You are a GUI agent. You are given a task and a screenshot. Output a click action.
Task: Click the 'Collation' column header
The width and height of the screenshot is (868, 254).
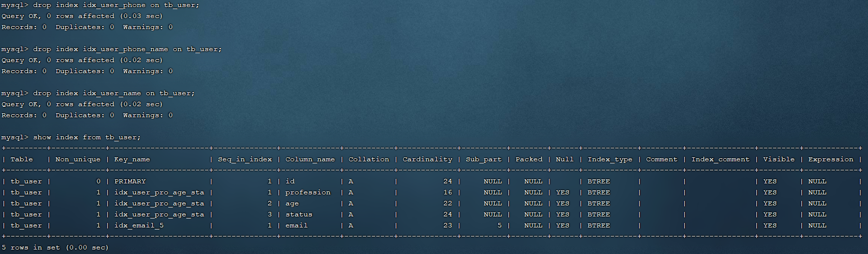click(x=369, y=159)
